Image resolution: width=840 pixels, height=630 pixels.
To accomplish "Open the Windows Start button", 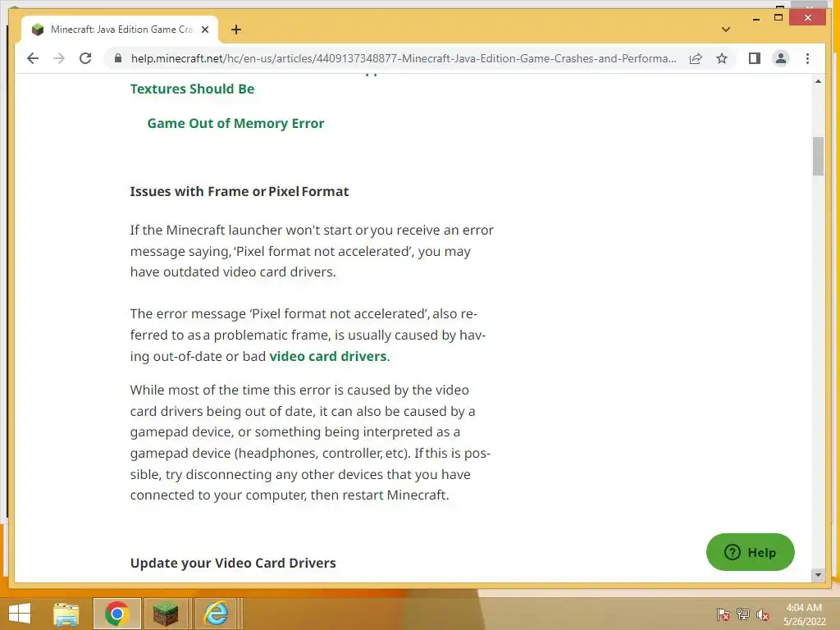I will coord(21,614).
